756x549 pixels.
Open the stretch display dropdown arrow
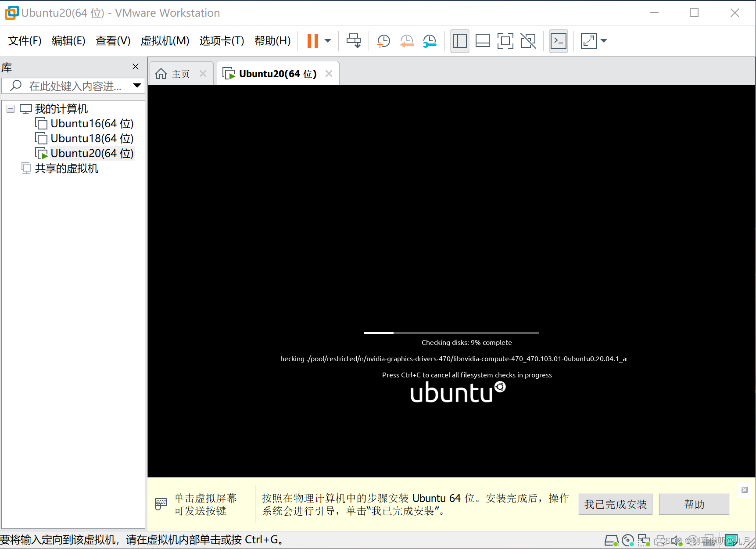[x=604, y=41]
